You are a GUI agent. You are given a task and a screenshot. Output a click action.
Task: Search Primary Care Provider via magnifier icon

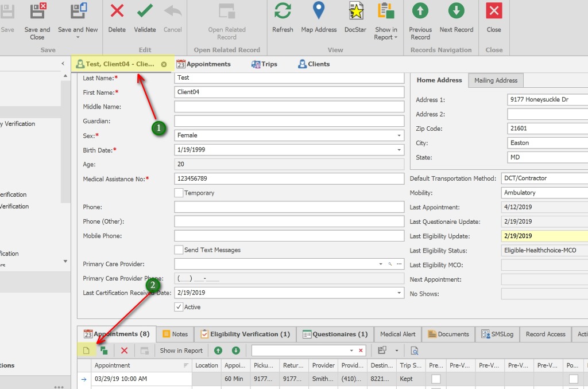tap(390, 264)
